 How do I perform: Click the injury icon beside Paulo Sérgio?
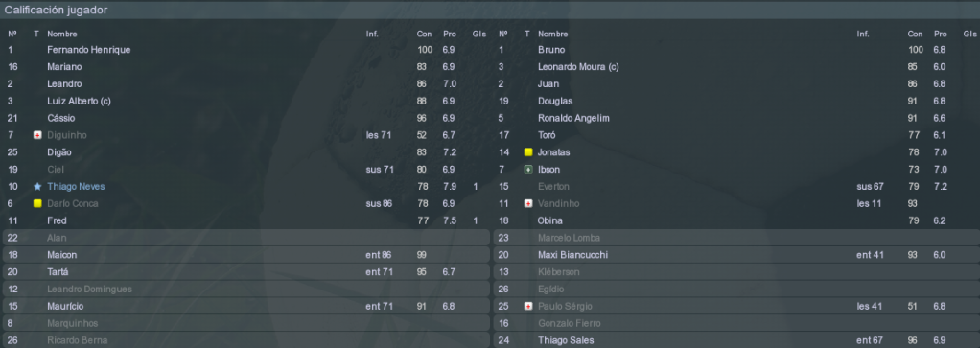click(528, 306)
